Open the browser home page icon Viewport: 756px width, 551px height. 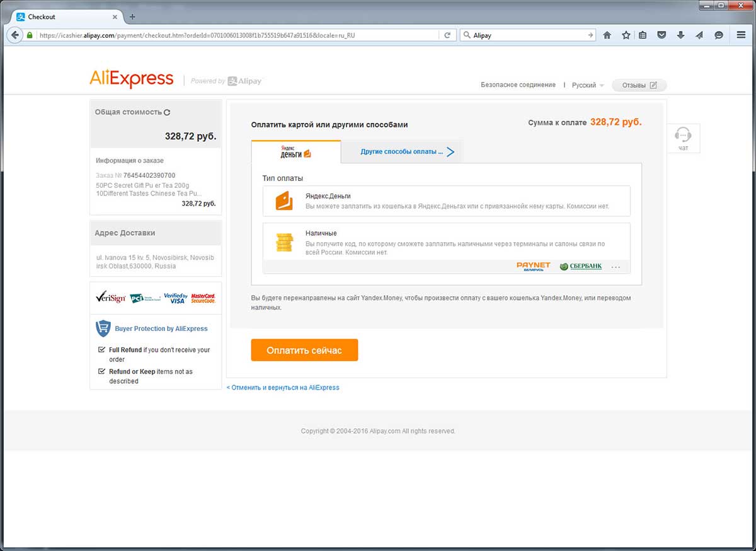tap(607, 35)
